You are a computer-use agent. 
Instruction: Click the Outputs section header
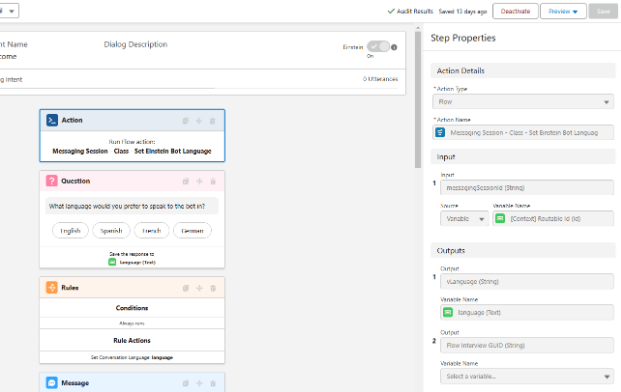point(523,251)
